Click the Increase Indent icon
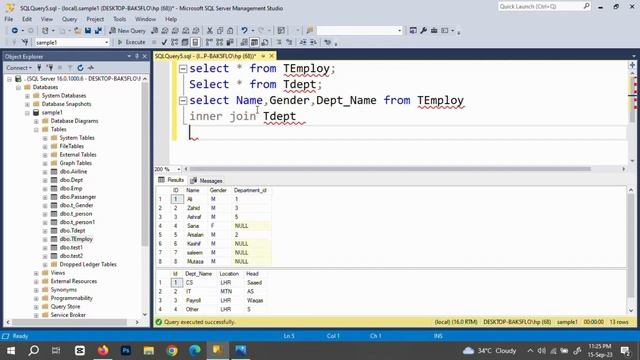 click(313, 42)
